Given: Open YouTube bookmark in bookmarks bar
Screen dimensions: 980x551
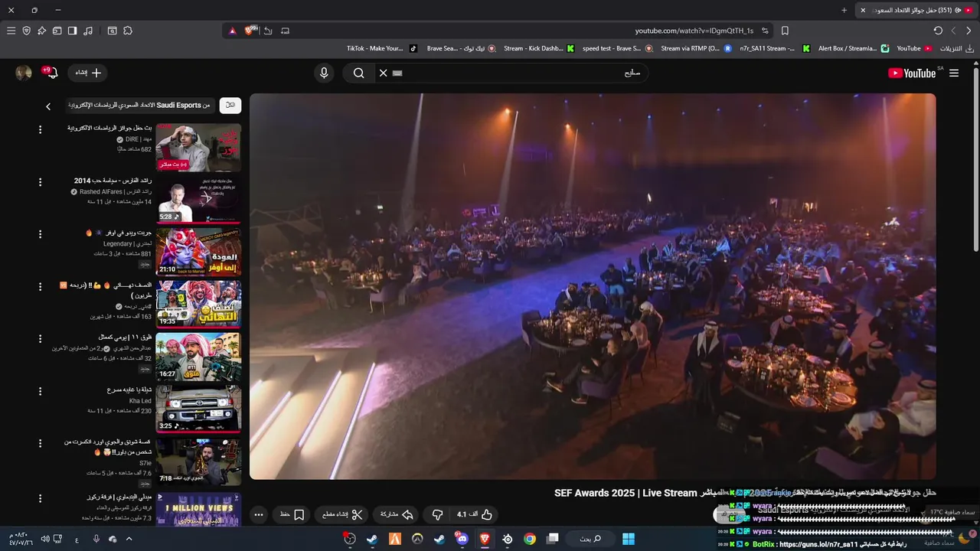Looking at the screenshot, I should pos(914,48).
